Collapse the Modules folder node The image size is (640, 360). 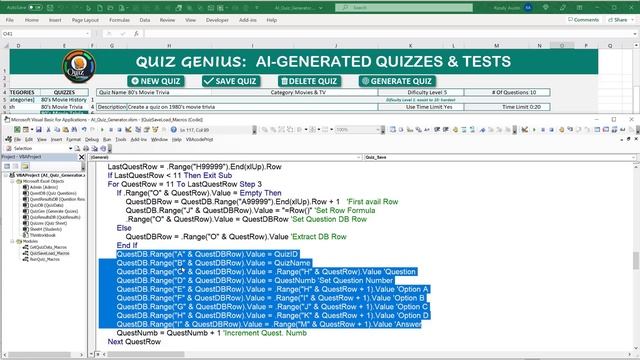point(13,241)
